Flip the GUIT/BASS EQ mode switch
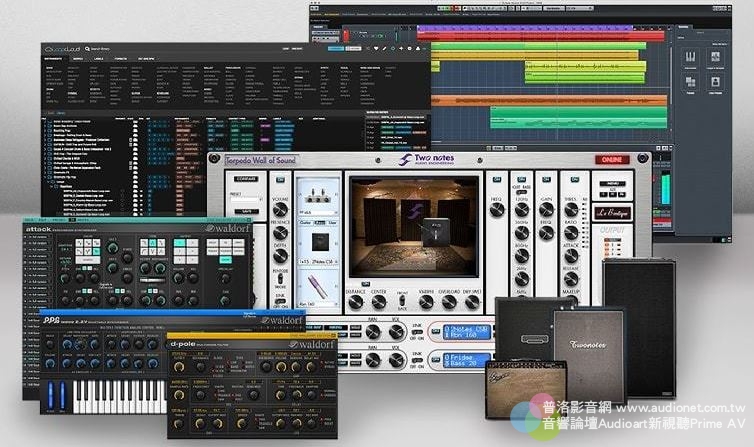The image size is (754, 447). (x=522, y=192)
